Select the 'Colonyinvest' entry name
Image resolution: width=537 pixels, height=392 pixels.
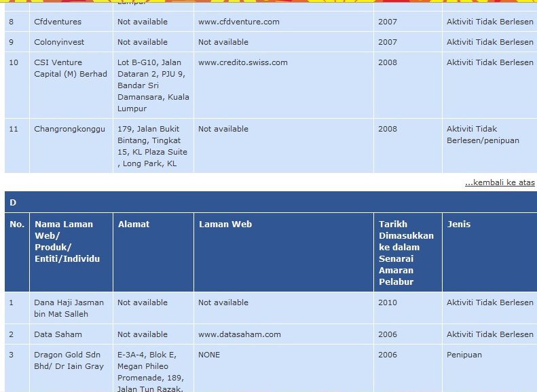pyautogui.click(x=59, y=43)
